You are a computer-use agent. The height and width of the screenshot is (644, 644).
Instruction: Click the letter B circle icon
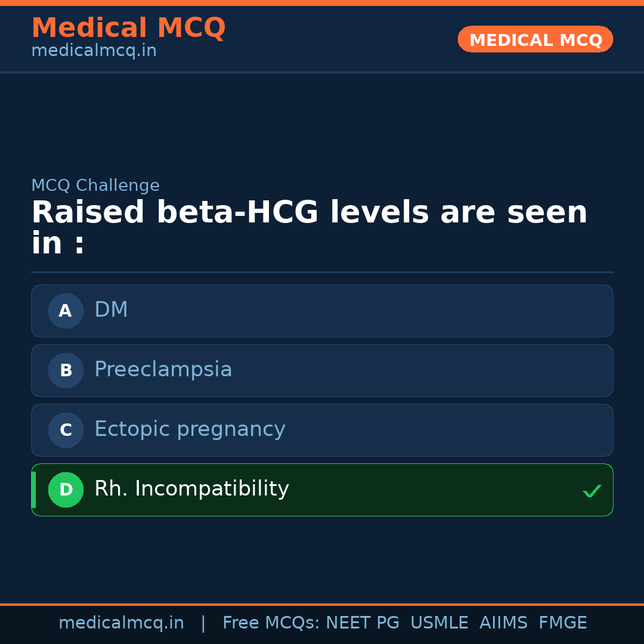pyautogui.click(x=66, y=370)
